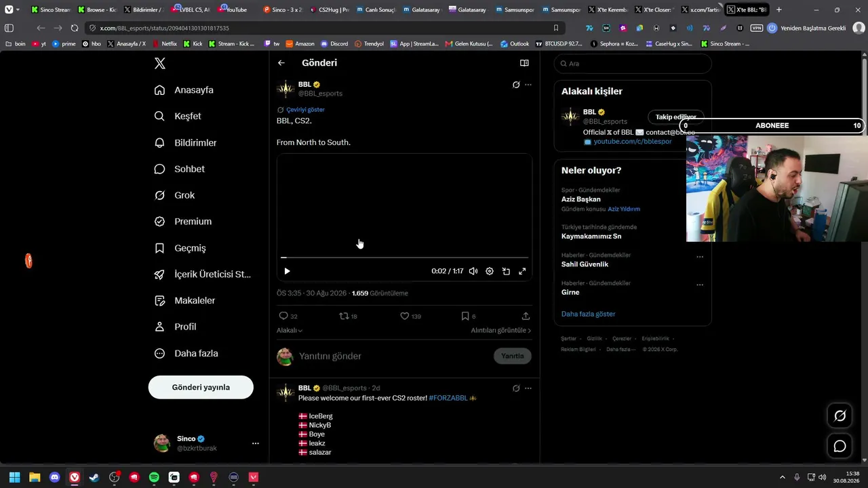Reply to the post with 32 replies

(288, 316)
